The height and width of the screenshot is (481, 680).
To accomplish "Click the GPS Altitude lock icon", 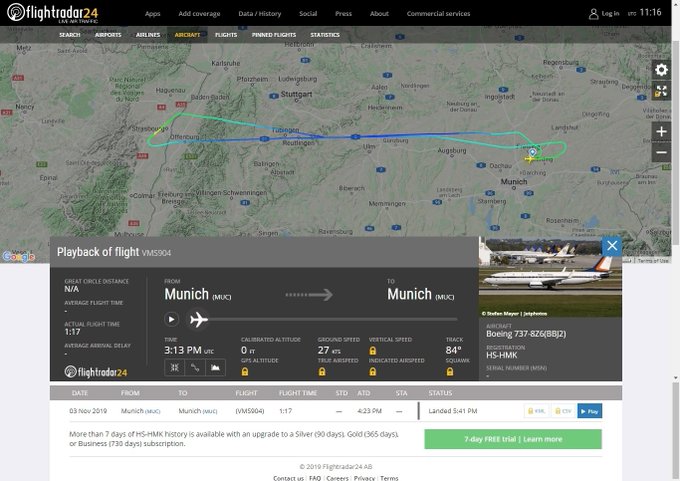I will [x=245, y=372].
